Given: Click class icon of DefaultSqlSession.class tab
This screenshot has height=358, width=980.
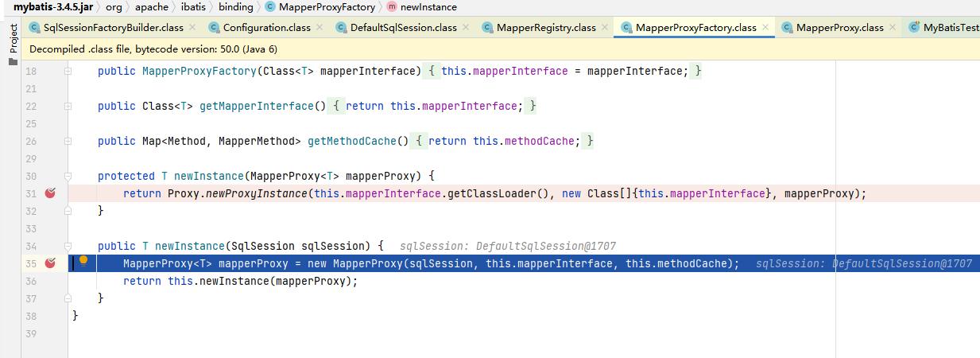Looking at the screenshot, I should pyautogui.click(x=343, y=27).
